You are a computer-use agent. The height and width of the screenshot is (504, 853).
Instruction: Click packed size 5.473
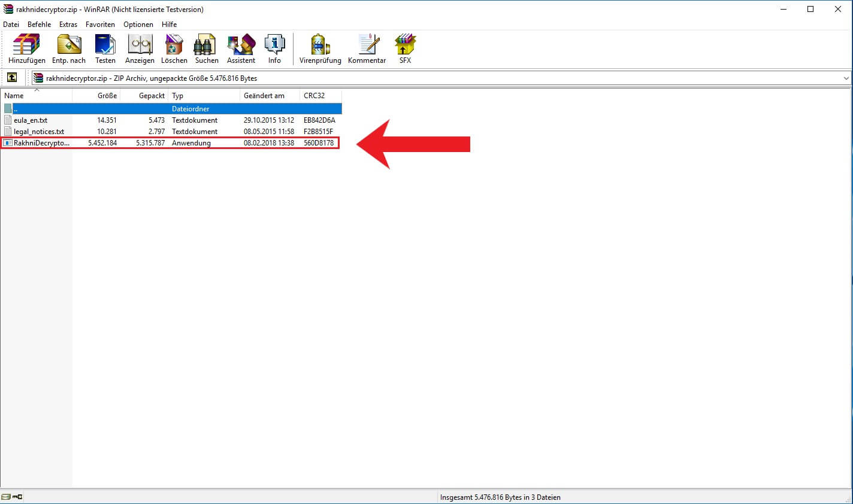[x=156, y=120]
